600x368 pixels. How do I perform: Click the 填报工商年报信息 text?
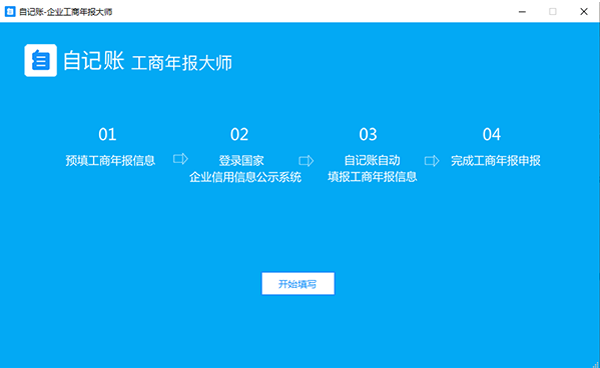[372, 177]
